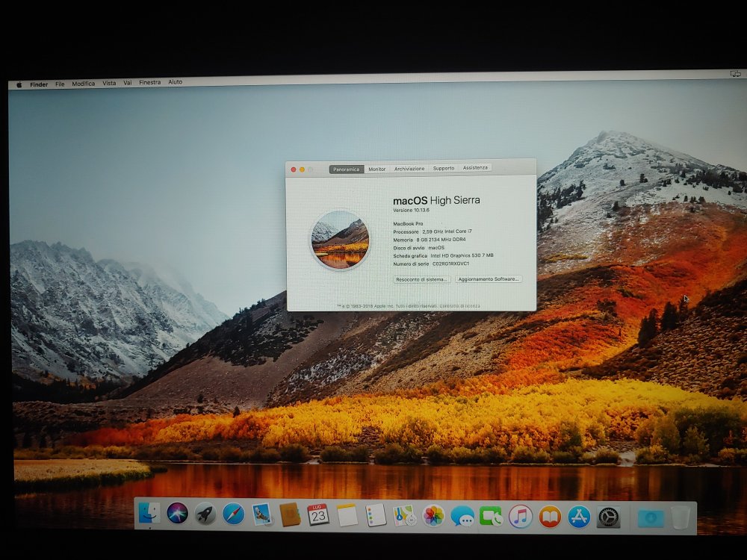
Task: Click Resoconto di sistema button
Action: (421, 279)
